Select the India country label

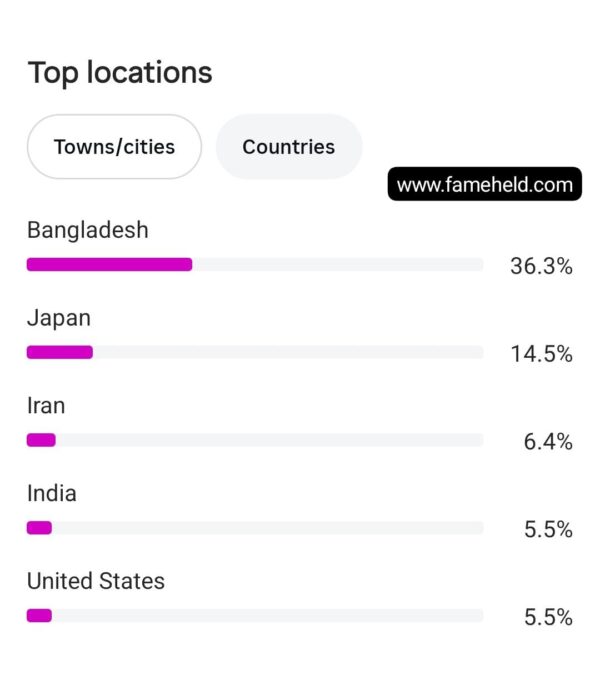[52, 493]
